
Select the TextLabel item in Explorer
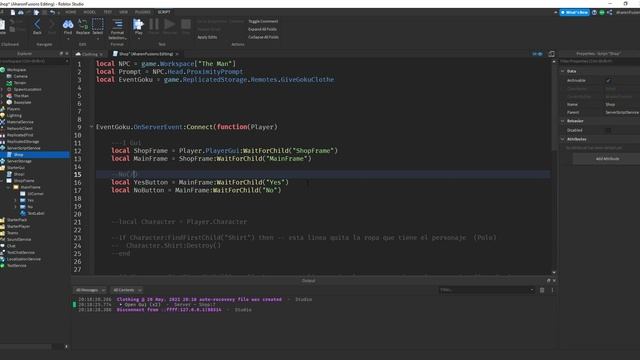click(36, 213)
